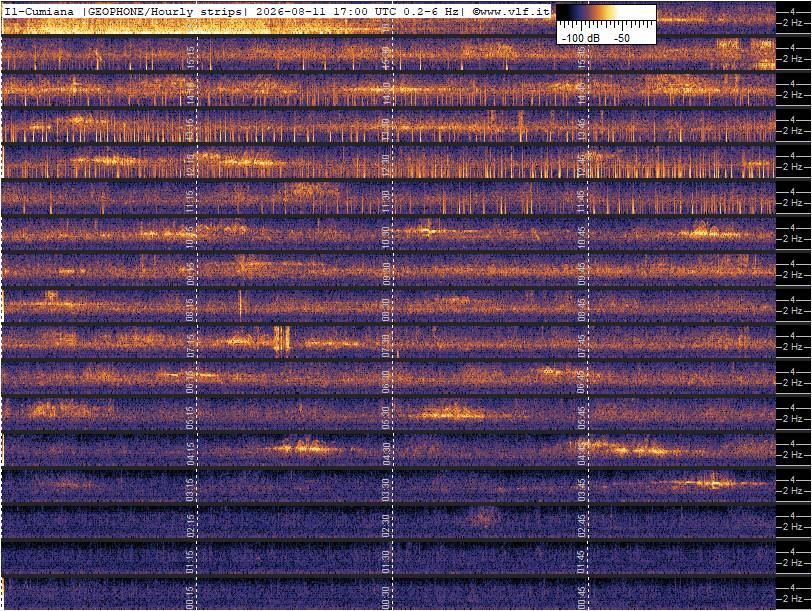Select the 14:45 time marker
The width and height of the screenshot is (812, 611).
point(583,94)
